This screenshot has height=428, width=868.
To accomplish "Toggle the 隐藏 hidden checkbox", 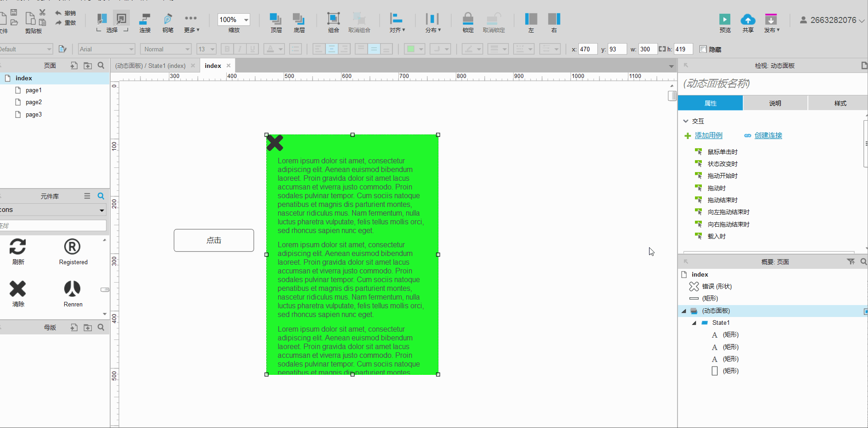I will (703, 49).
